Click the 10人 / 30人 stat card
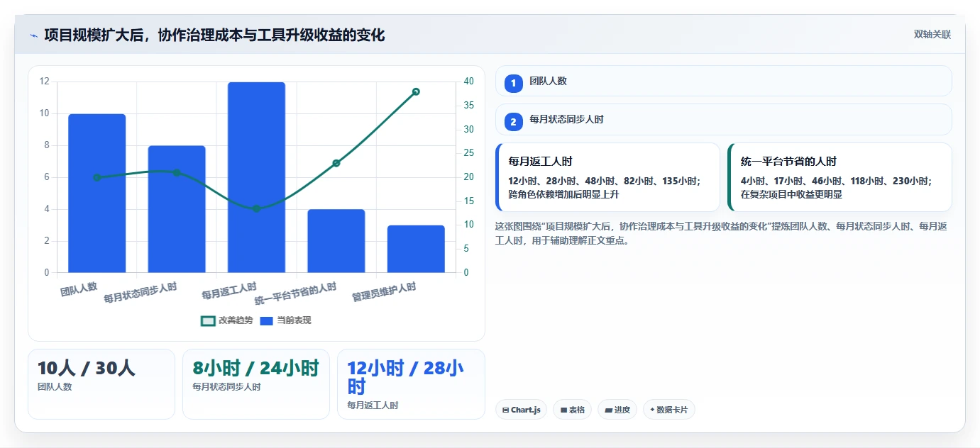The image size is (980, 448). pos(101,384)
